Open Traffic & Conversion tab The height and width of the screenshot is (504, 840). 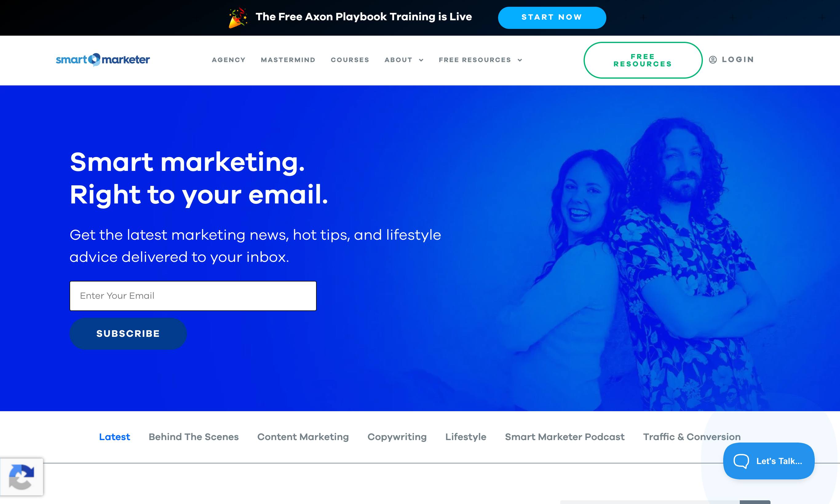click(692, 437)
